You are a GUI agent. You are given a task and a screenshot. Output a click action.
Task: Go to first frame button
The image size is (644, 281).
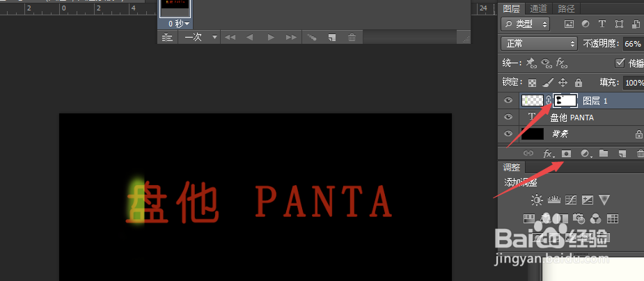click(230, 38)
